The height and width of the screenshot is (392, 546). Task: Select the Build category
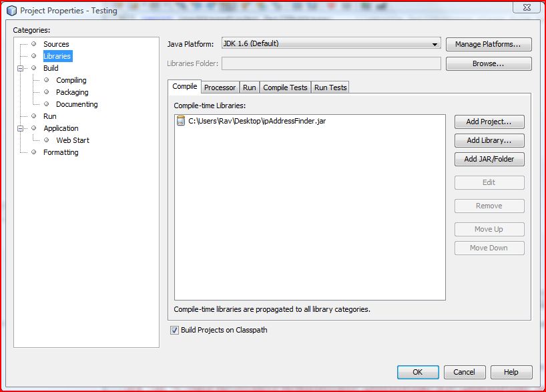pyautogui.click(x=51, y=68)
